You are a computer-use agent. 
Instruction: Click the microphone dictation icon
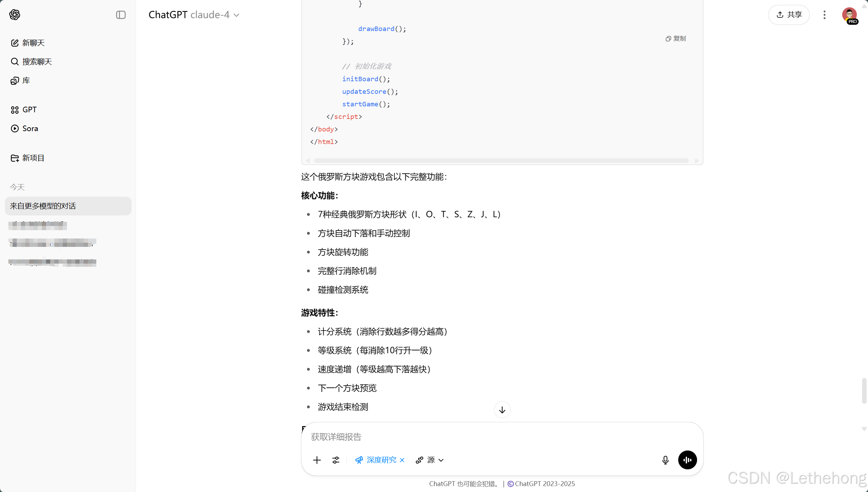[665, 460]
